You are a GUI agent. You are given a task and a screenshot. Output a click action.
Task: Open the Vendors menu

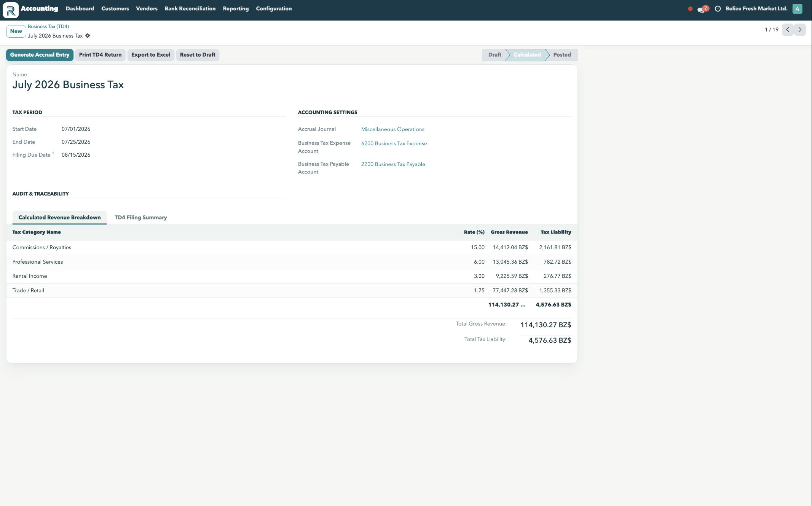147,9
